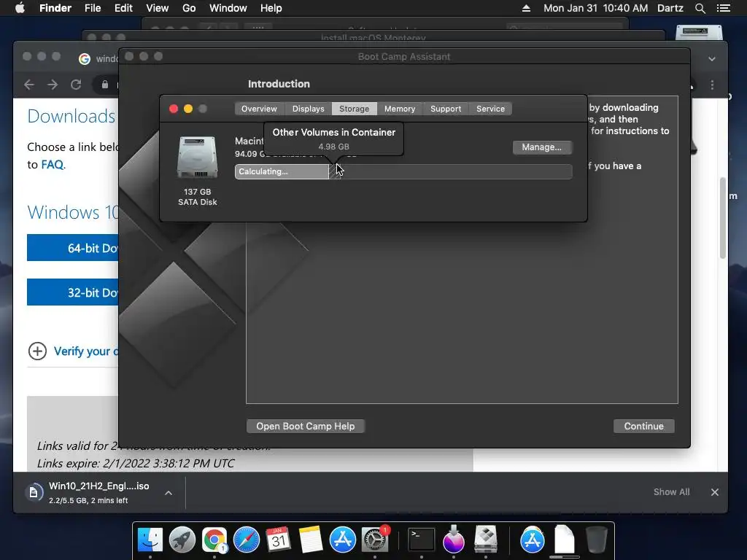This screenshot has height=560, width=747.
Task: Open Notification Center list icon
Action: pyautogui.click(x=723, y=8)
